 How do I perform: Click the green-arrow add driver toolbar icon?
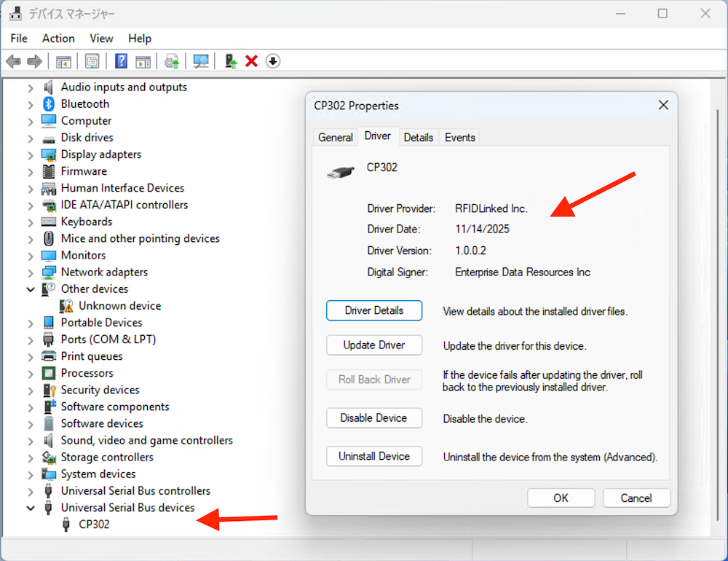pos(231,61)
